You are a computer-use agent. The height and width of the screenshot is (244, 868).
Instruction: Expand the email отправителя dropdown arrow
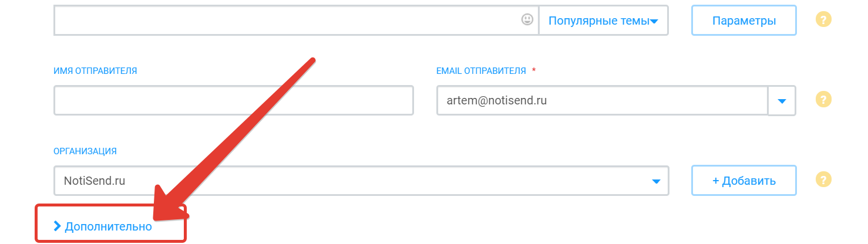coord(782,101)
